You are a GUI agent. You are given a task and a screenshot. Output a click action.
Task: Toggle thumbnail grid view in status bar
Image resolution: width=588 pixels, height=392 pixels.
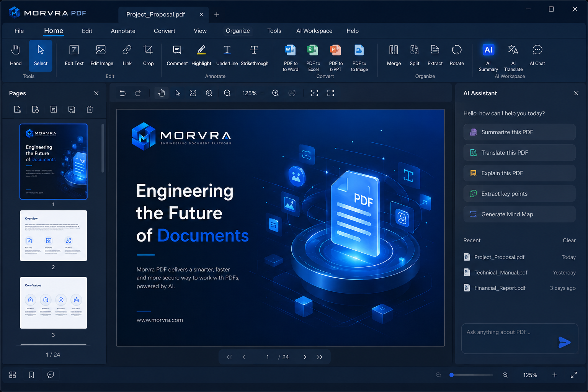coord(13,375)
